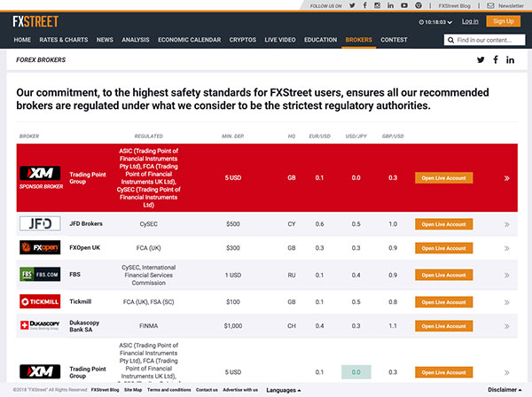Expand the FBS row arrows
Image resolution: width=532 pixels, height=397 pixels.
tap(506, 275)
